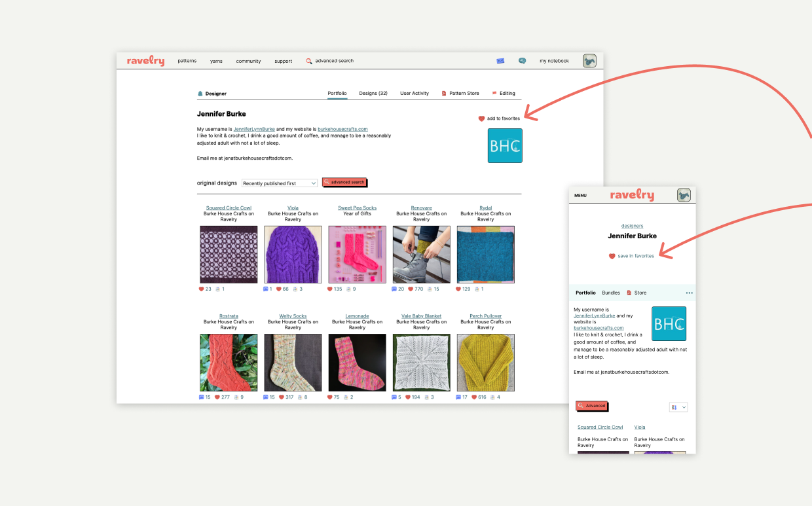Click save in favorites link
Viewport: 812px width, 506px height.
[x=636, y=256]
